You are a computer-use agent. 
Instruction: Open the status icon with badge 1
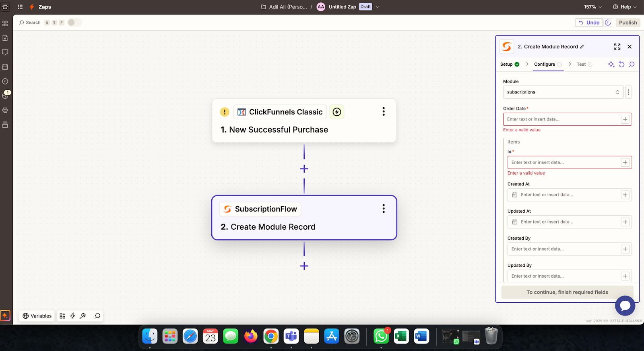click(6, 95)
